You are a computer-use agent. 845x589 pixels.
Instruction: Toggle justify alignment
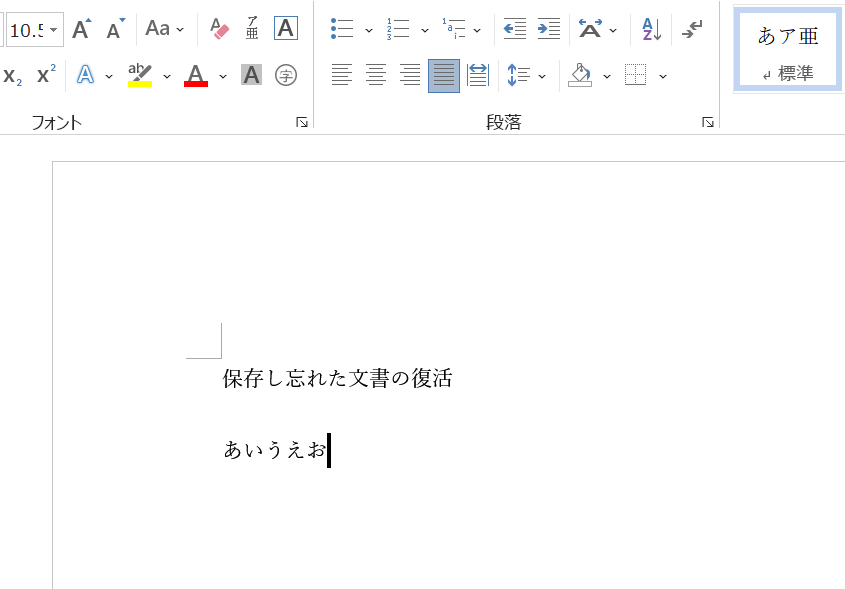pos(444,75)
